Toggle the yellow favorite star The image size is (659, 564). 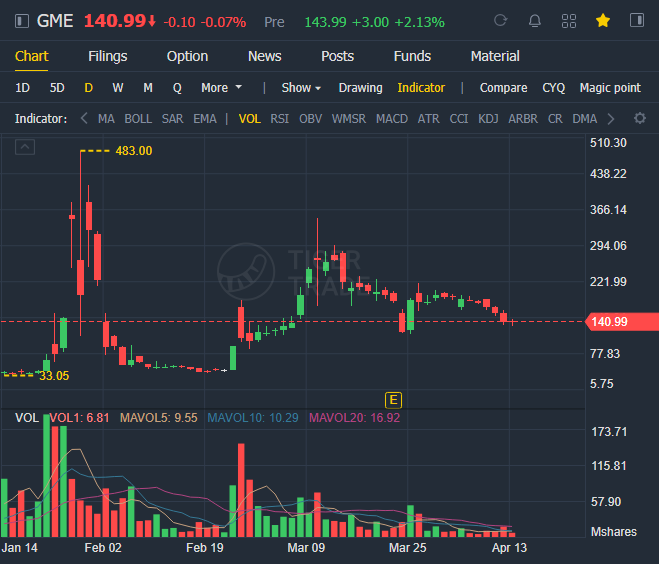click(x=603, y=20)
